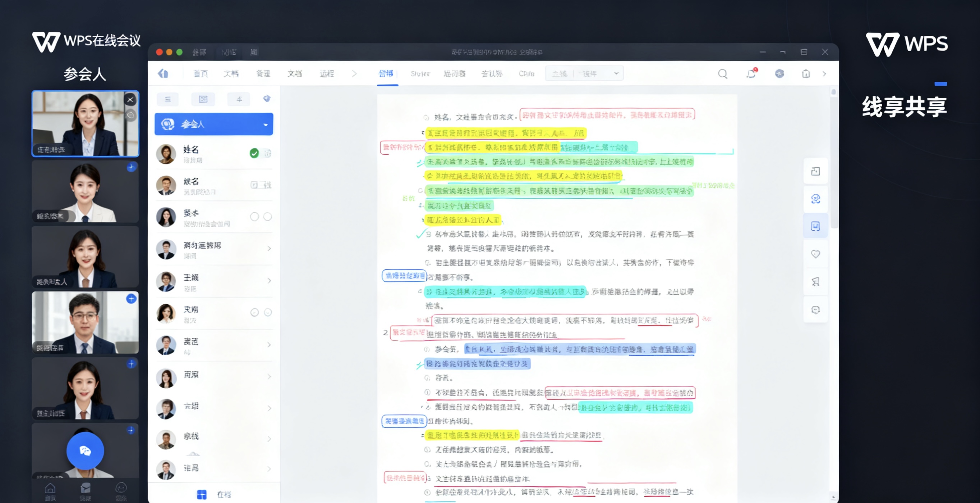Open customer support via the headset icon
980x503 pixels.
[x=815, y=309]
